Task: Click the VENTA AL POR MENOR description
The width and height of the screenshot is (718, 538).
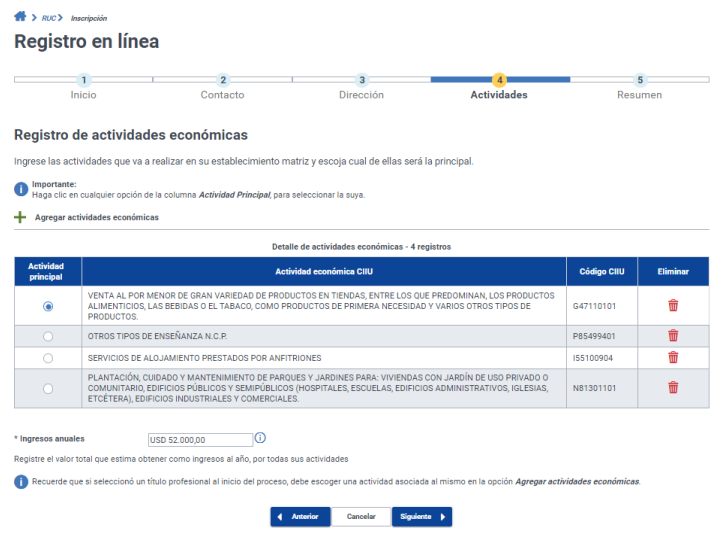Action: pos(321,306)
